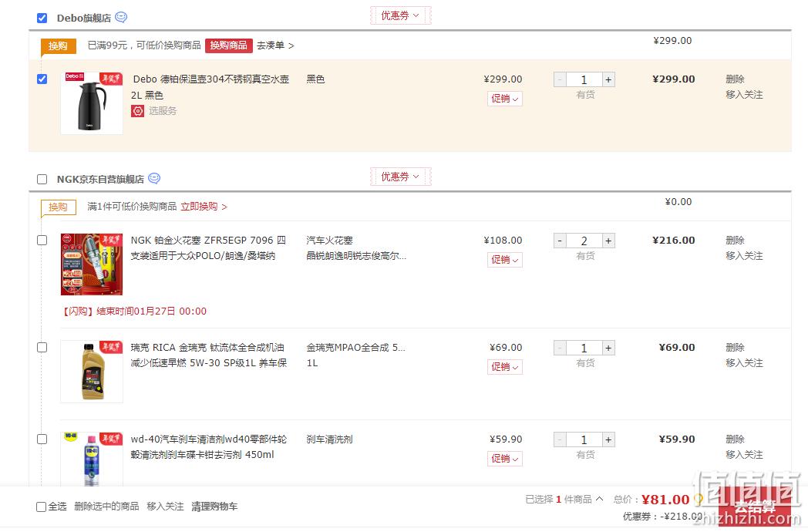
Task: Expand 促销 dropdown under ¥108.00
Action: pyautogui.click(x=505, y=260)
